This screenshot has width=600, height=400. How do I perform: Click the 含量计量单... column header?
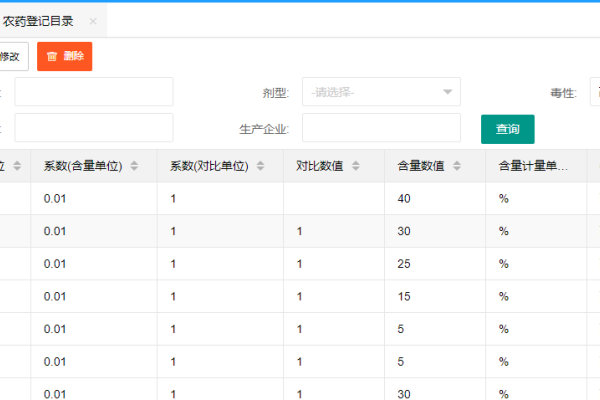tap(536, 166)
